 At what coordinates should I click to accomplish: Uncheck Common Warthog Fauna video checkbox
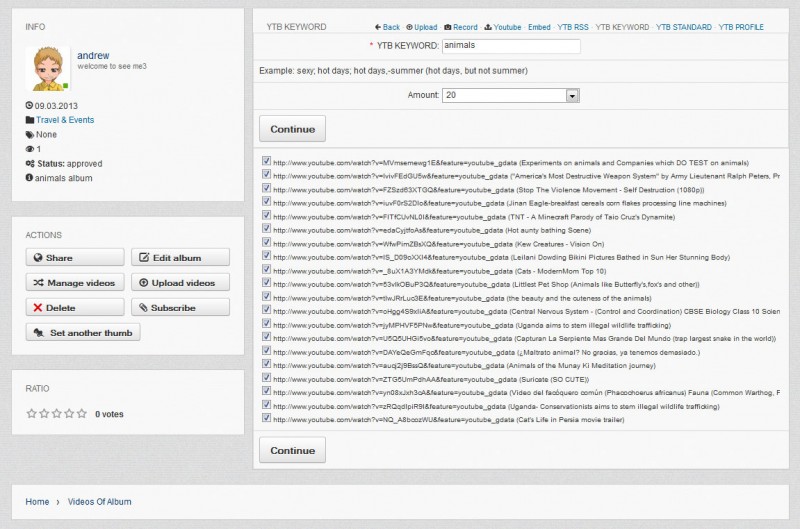(x=266, y=391)
